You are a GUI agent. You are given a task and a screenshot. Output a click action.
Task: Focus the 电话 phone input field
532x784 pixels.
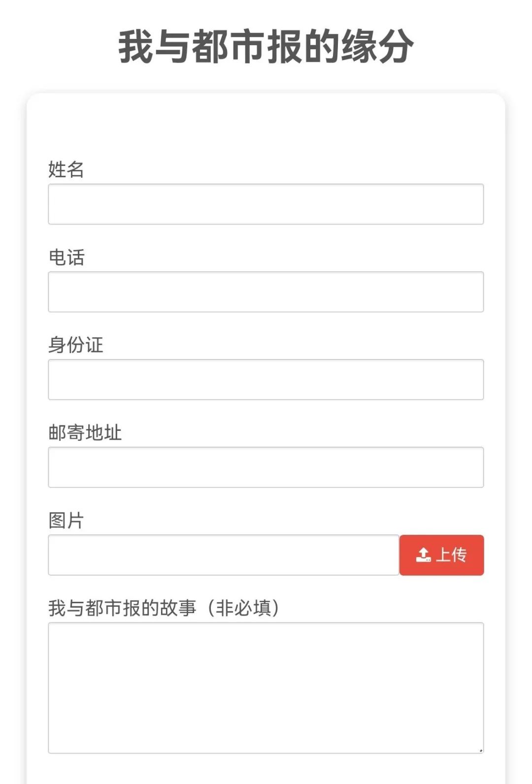(x=266, y=292)
